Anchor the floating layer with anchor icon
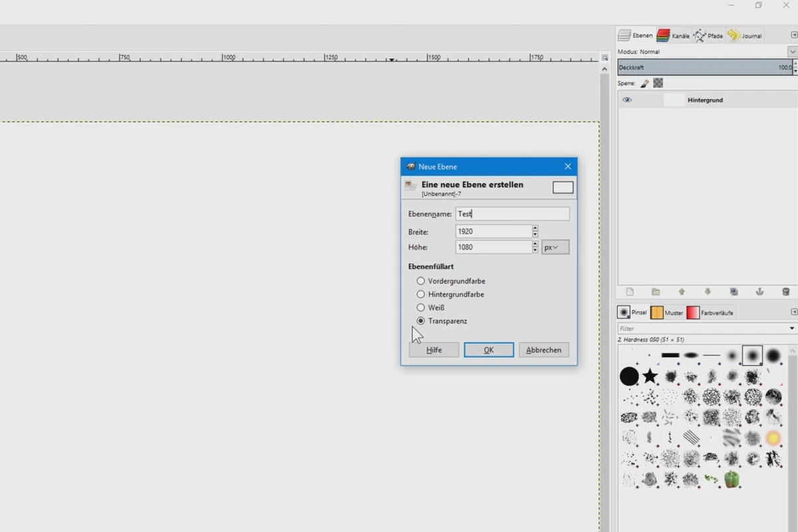Screen dimensions: 798x532 click(759, 292)
